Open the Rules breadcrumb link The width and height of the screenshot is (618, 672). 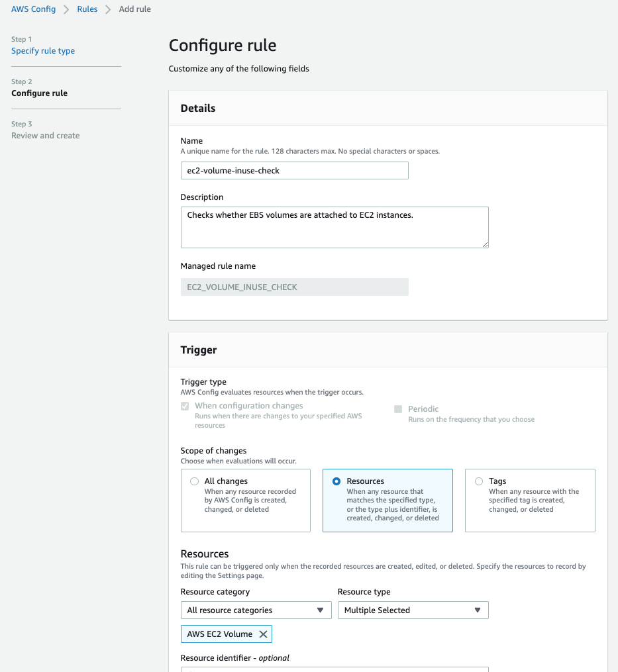[87, 9]
